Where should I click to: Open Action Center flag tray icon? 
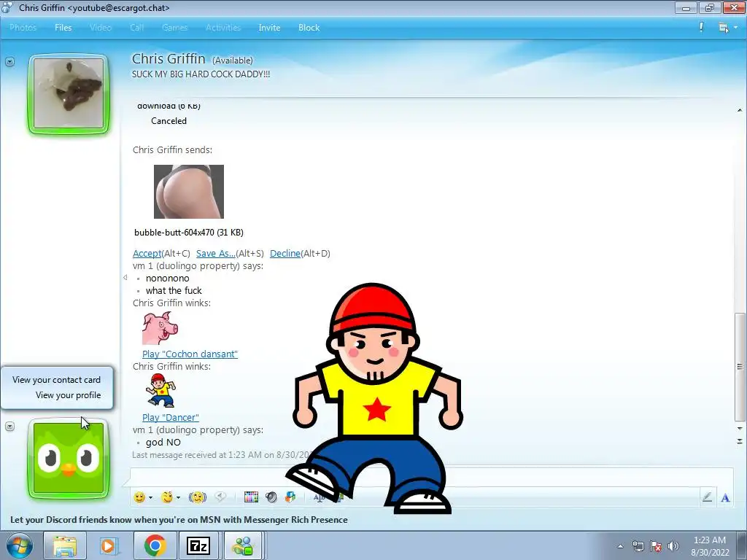656,546
